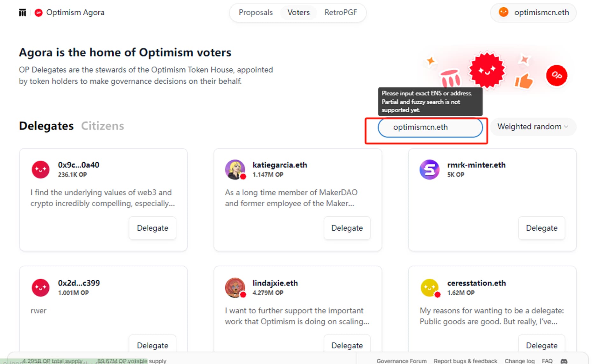Open the optimismcn.eth account avatar icon
The image size is (611, 364).
click(x=503, y=12)
